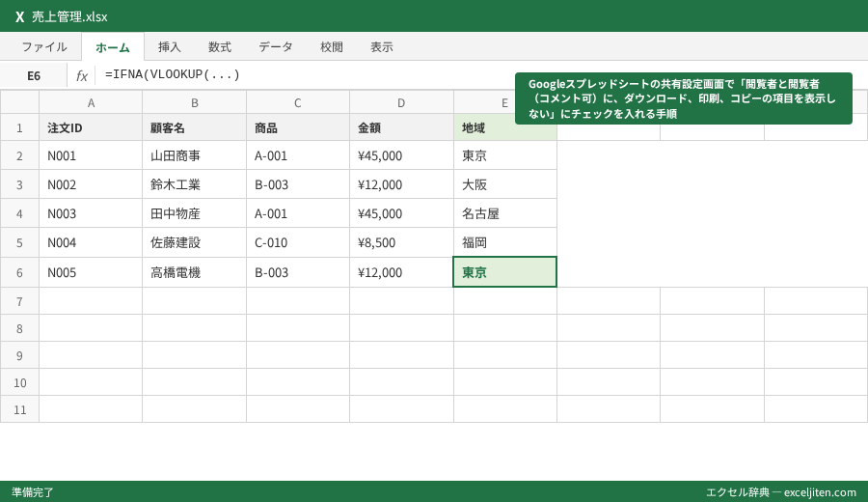Click active cell E6 showing 東京

[x=504, y=272]
